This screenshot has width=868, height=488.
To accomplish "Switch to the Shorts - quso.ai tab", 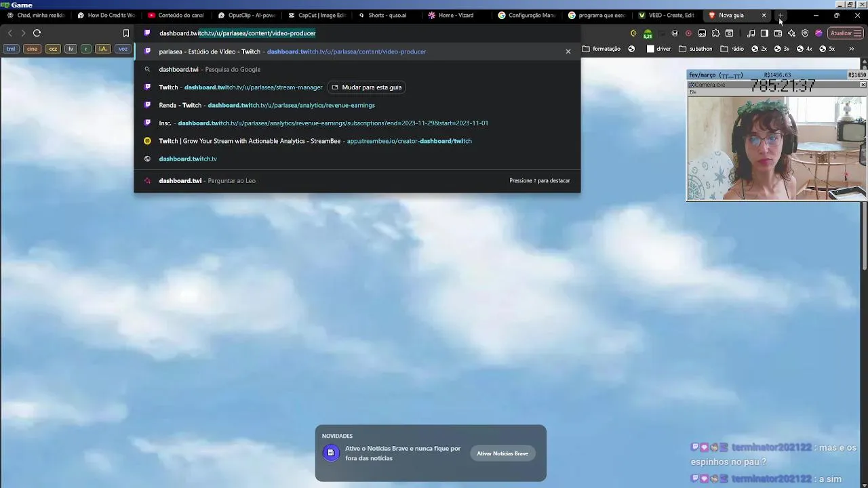I will (386, 15).
